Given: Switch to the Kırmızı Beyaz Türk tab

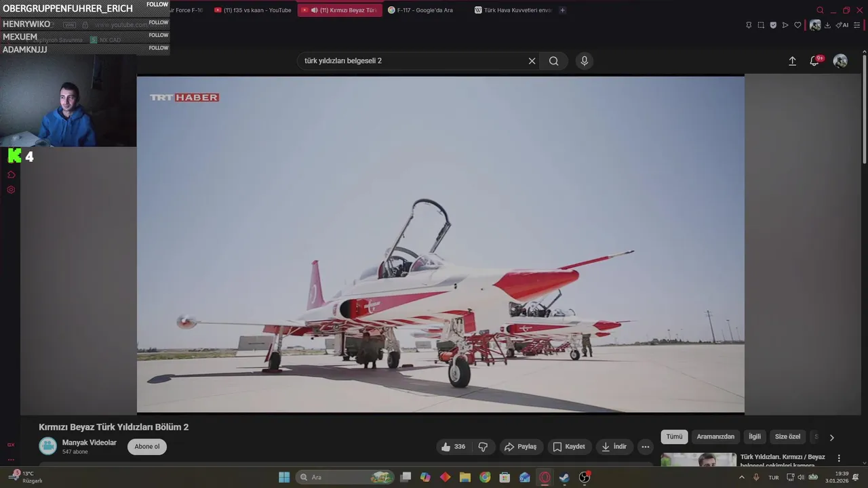Looking at the screenshot, I should click(x=340, y=10).
